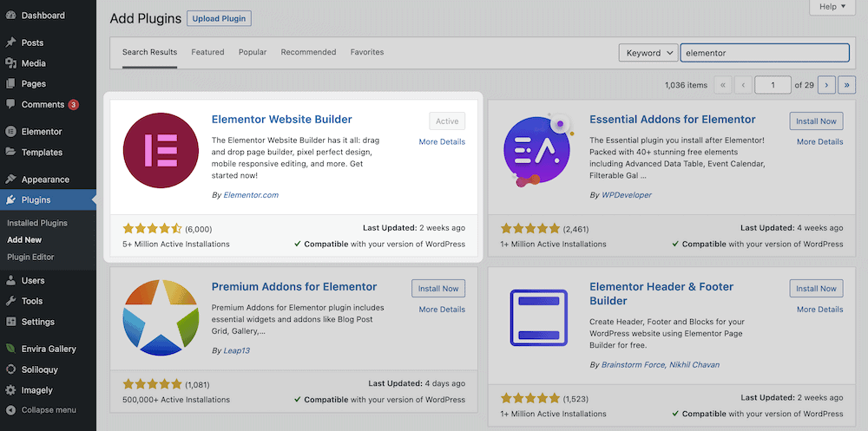Viewport: 868px width, 431px height.
Task: Click the Last Updated: 4 days ago text
Action: (x=417, y=382)
